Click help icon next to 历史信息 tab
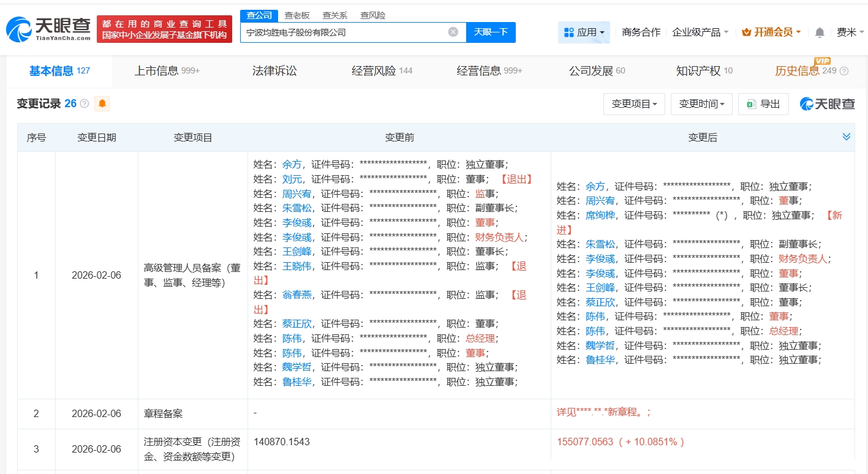Image resolution: width=868 pixels, height=474 pixels. [844, 71]
